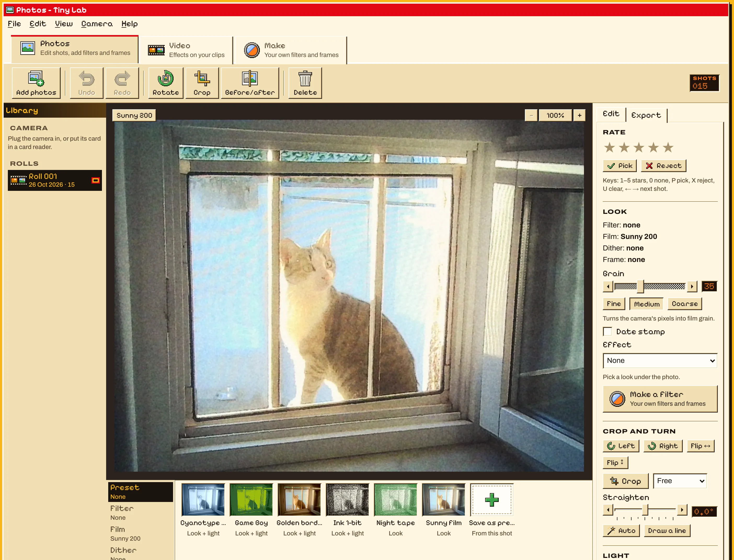Open the Help menu
734x560 pixels.
(x=130, y=24)
